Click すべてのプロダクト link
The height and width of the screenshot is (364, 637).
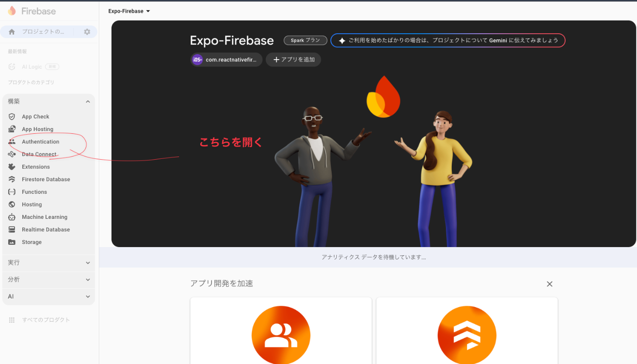(x=46, y=320)
